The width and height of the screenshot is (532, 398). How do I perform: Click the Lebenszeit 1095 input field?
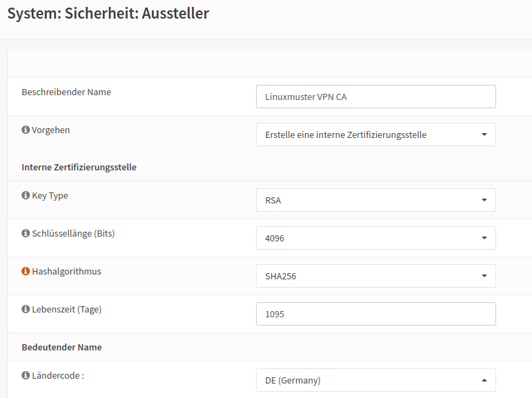click(376, 314)
